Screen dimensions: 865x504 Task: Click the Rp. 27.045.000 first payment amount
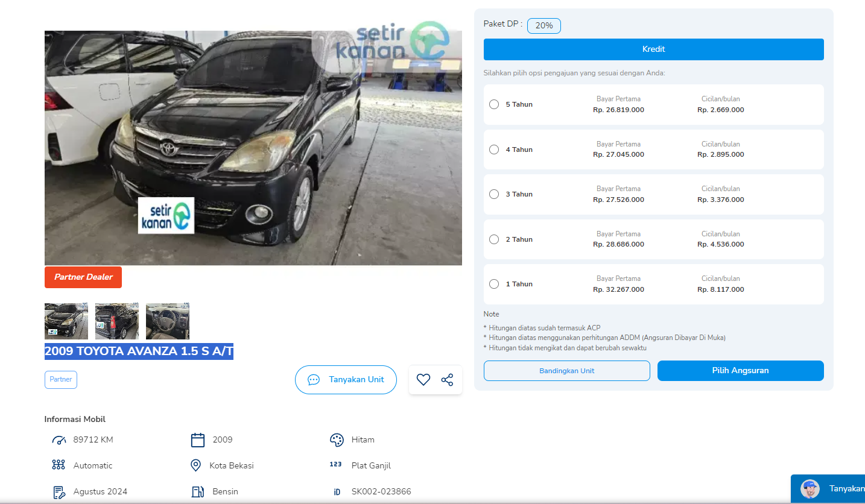618,154
